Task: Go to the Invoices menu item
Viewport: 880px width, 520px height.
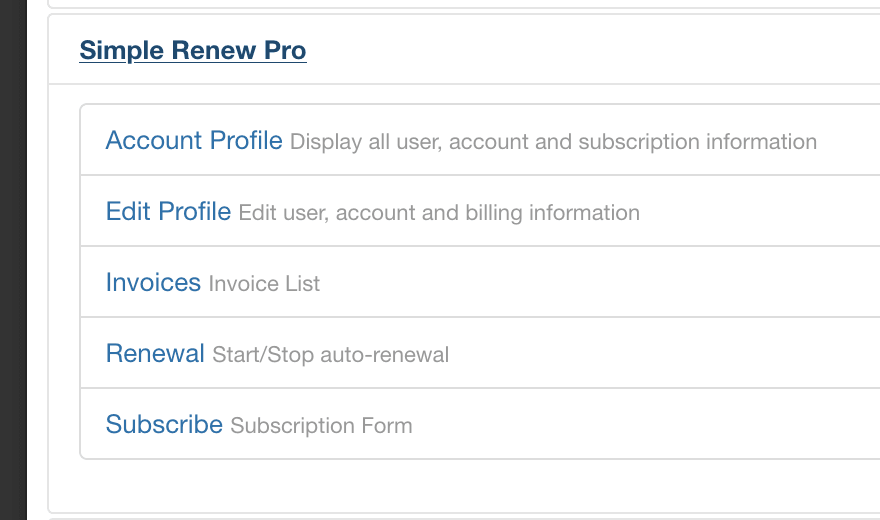Action: pos(153,283)
